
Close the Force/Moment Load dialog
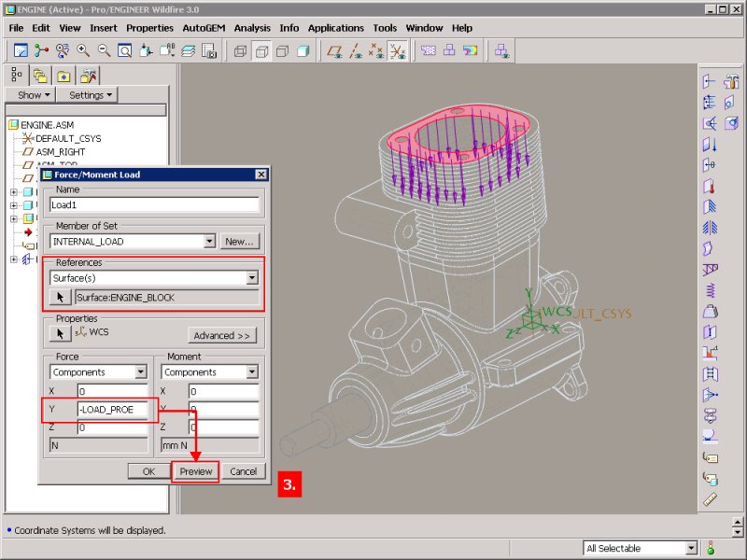(261, 175)
